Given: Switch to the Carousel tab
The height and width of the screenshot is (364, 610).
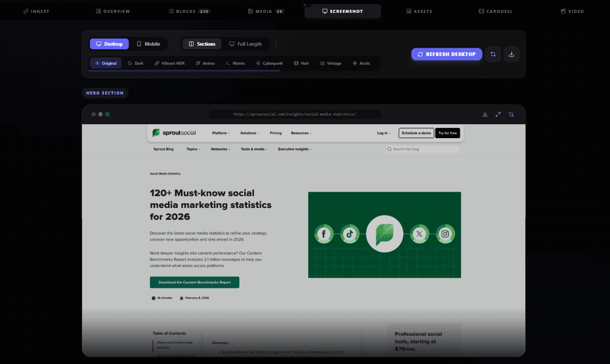Looking at the screenshot, I should point(495,11).
